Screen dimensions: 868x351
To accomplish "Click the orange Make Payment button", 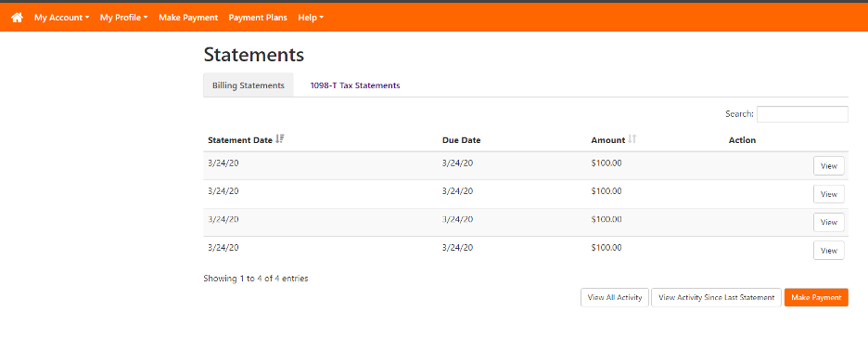I will pyautogui.click(x=816, y=298).
